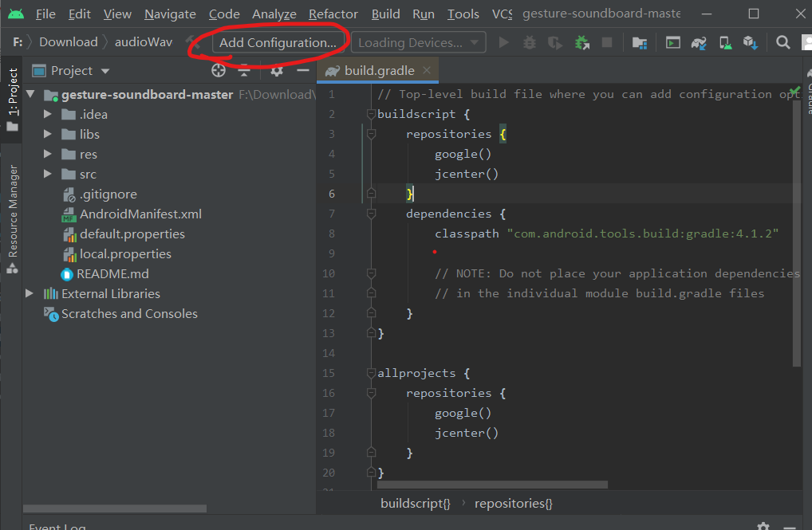Open the Refactor menu

[x=333, y=14]
